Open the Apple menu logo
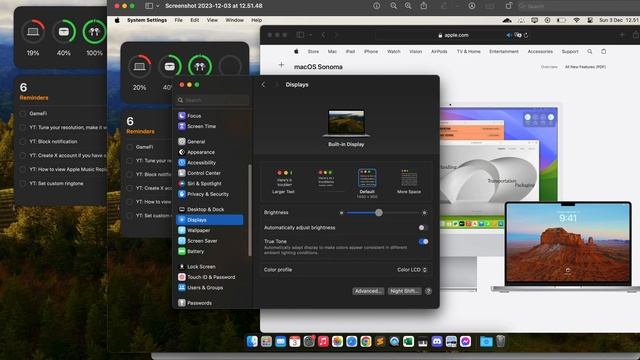 coord(117,20)
